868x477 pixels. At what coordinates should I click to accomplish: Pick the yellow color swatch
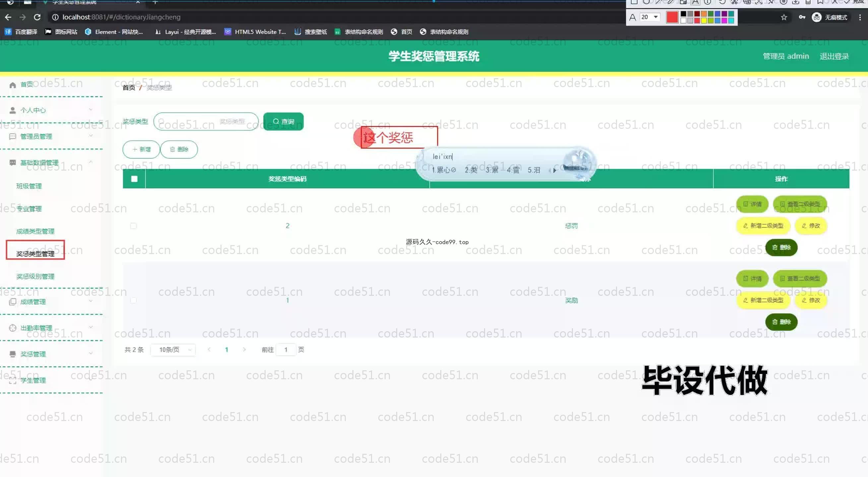pos(704,21)
